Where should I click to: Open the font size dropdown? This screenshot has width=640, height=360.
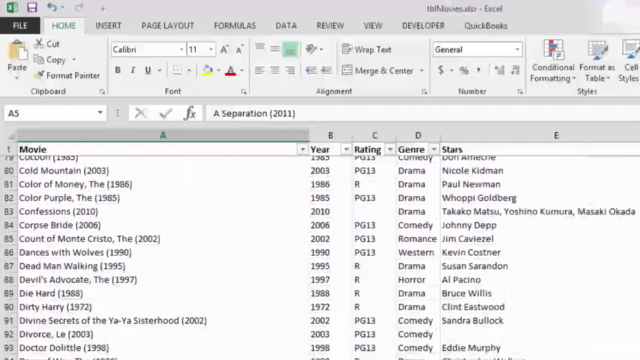click(x=211, y=49)
